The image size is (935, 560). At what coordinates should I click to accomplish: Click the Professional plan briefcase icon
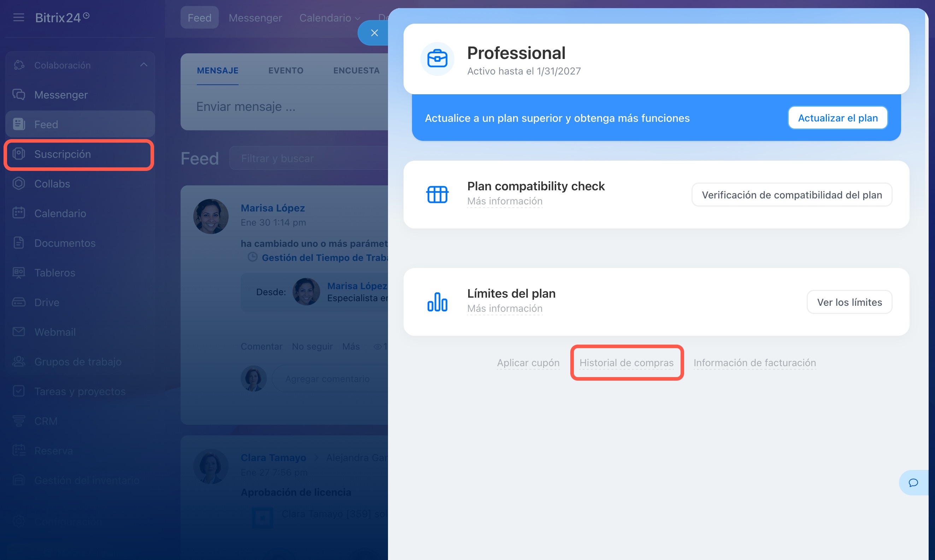pos(437,59)
